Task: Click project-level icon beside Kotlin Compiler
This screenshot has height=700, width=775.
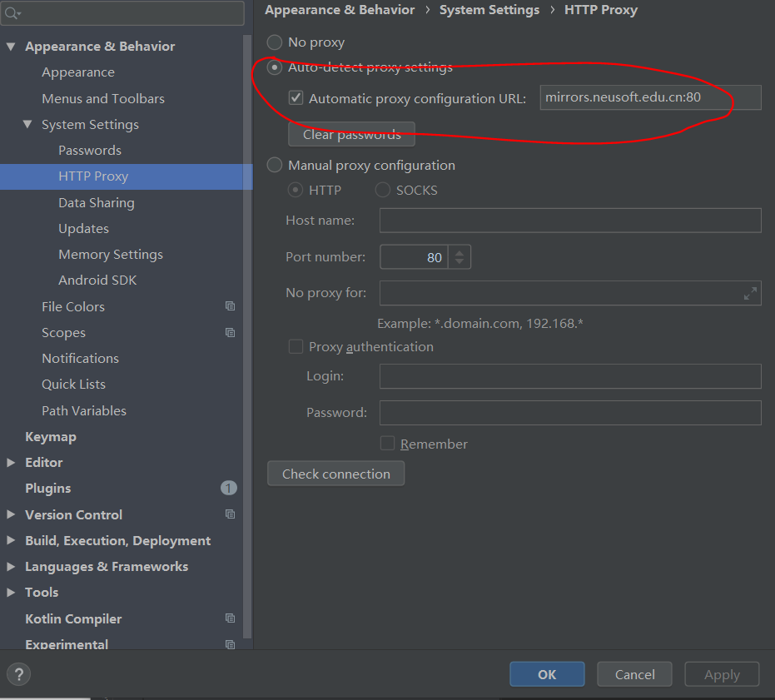Action: click(x=230, y=618)
